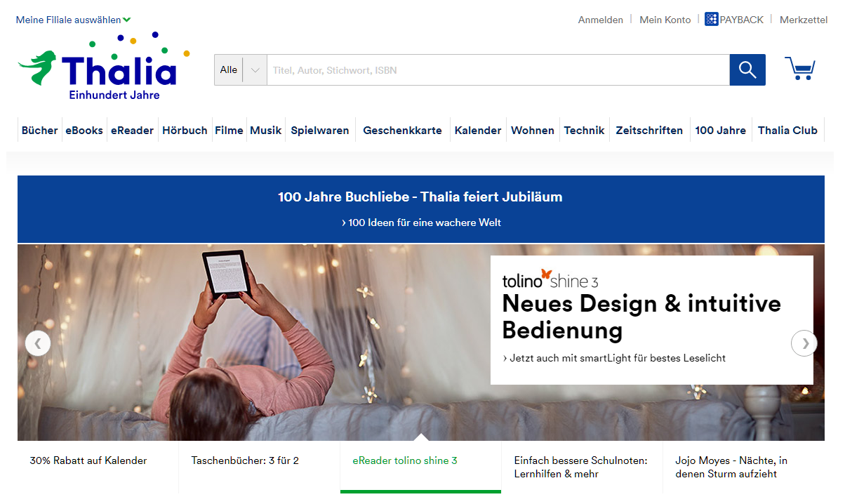845x504 pixels.
Task: Go to previous banner slide arrow
Action: pyautogui.click(x=38, y=343)
